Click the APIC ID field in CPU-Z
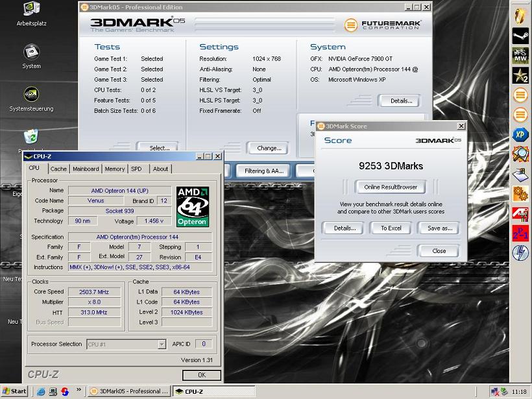The image size is (532, 399). coord(204,344)
